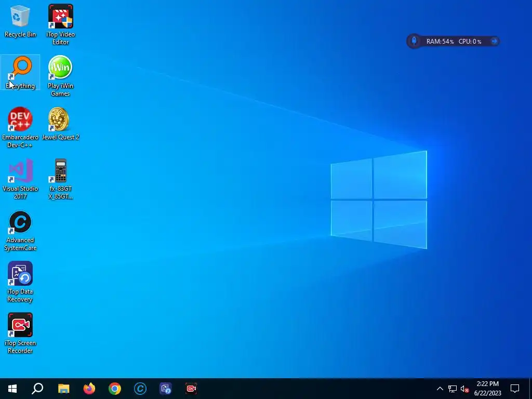Select the fx-83GT X calculator shortcut
Screen dimensions: 532x399
[60, 179]
